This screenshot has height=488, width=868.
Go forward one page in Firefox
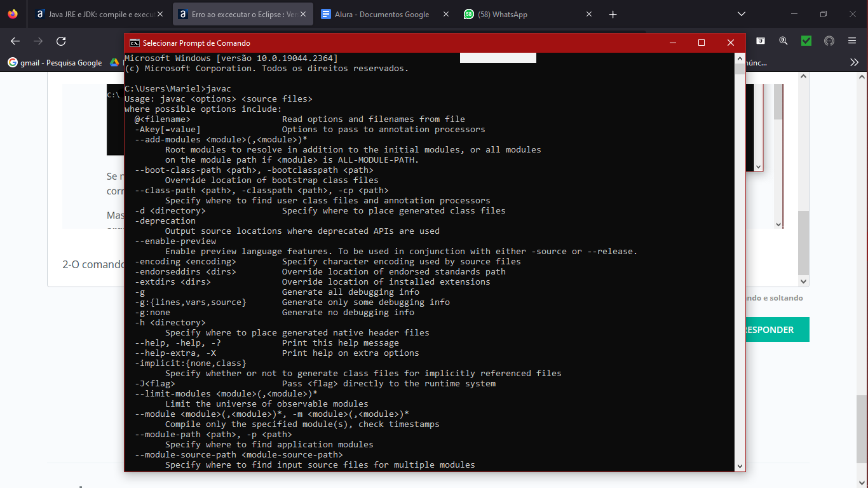tap(38, 41)
